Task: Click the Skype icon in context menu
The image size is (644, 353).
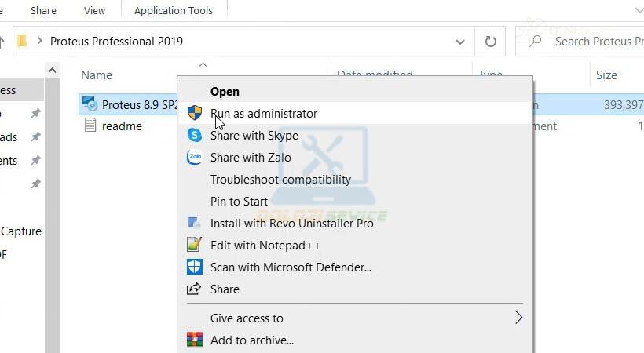Action: (194, 136)
